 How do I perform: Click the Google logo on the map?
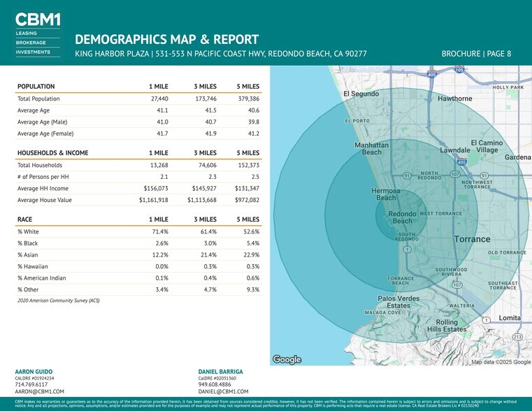coord(287,359)
